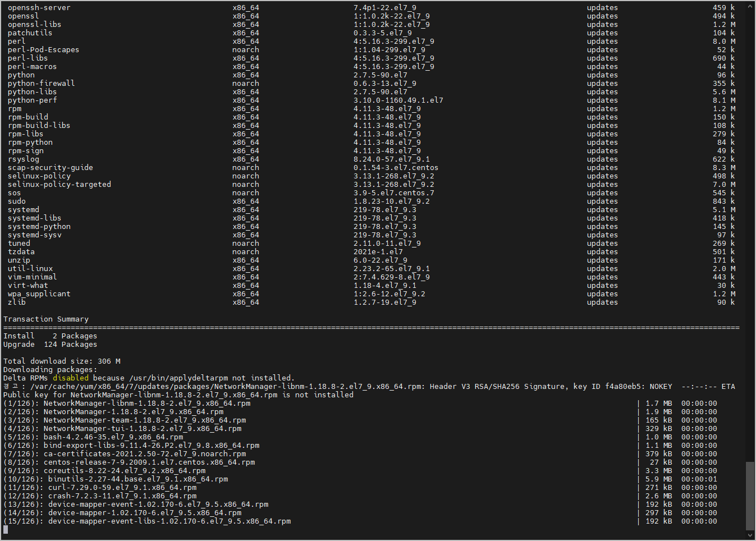Click the 'Upgrade 124 Packages' line
The height and width of the screenshot is (541, 756).
click(x=51, y=345)
